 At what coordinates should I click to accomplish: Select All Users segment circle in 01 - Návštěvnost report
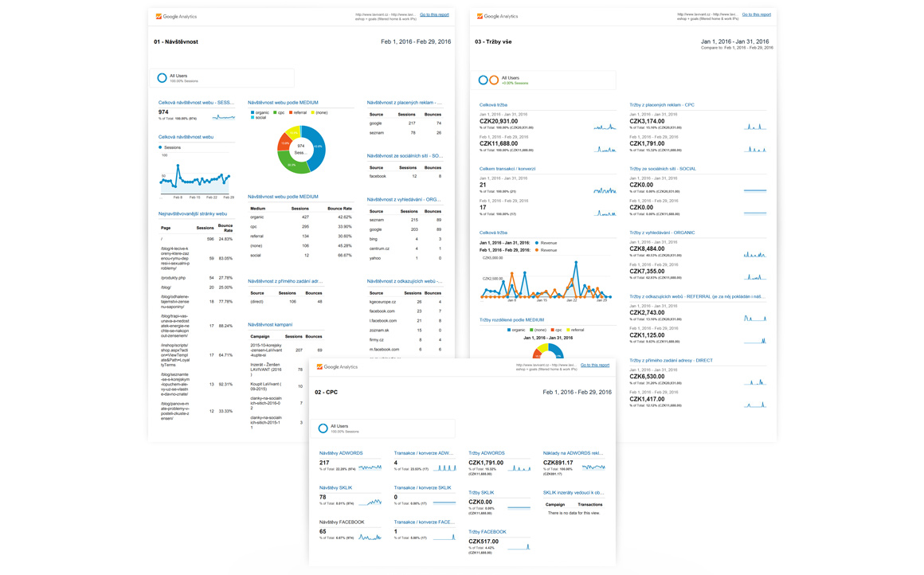click(x=162, y=78)
